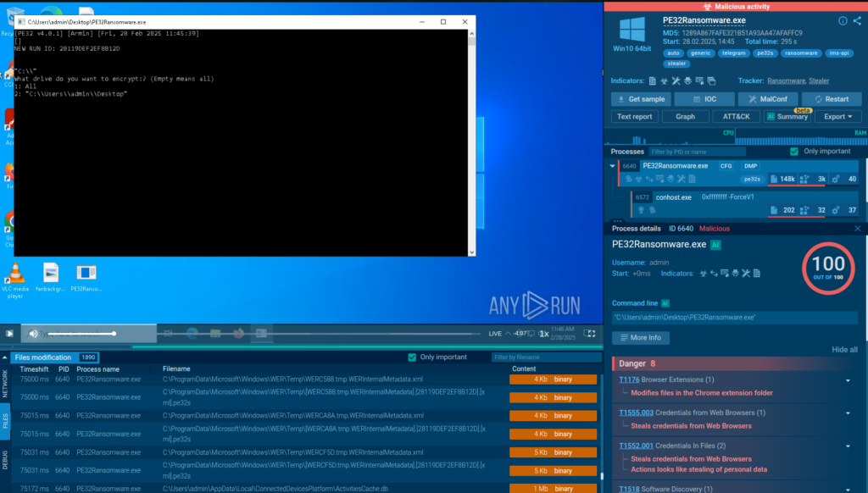Open the Export dropdown menu
This screenshot has height=493, width=868.
pyautogui.click(x=837, y=117)
